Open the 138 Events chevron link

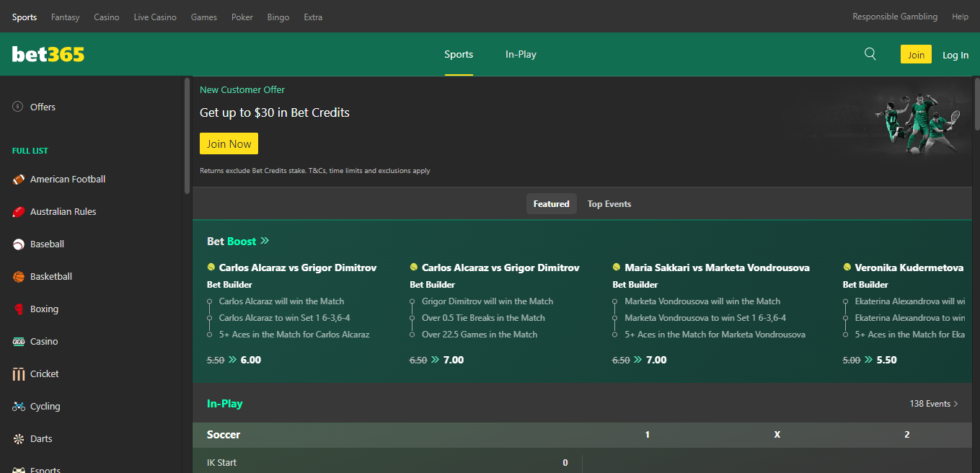[x=934, y=404]
